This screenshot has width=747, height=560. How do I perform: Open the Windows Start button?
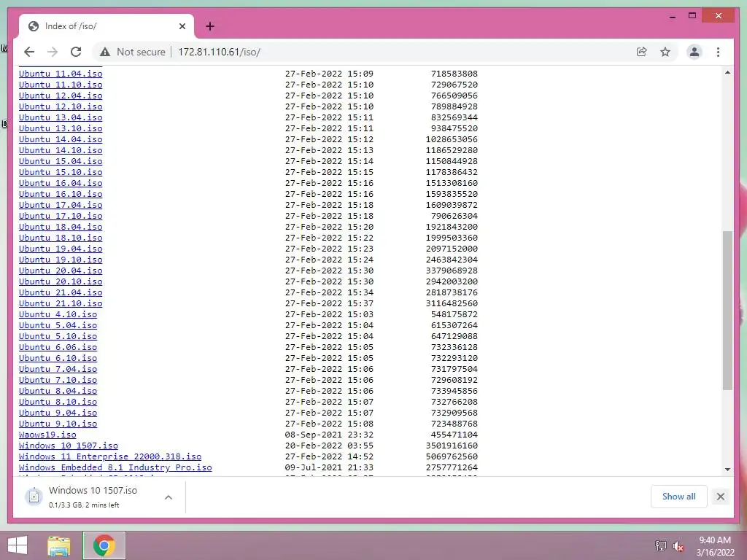(x=18, y=545)
